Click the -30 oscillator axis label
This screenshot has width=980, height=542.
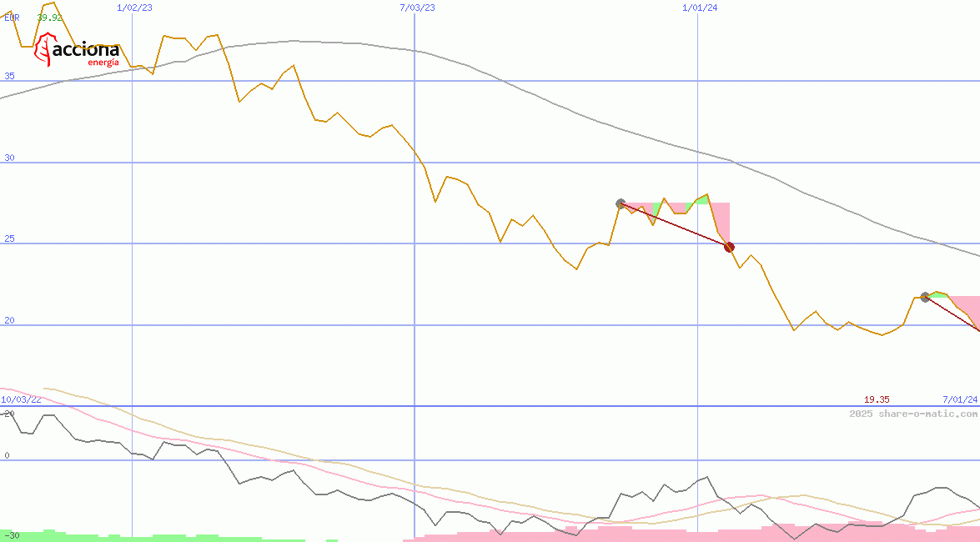pos(12,534)
